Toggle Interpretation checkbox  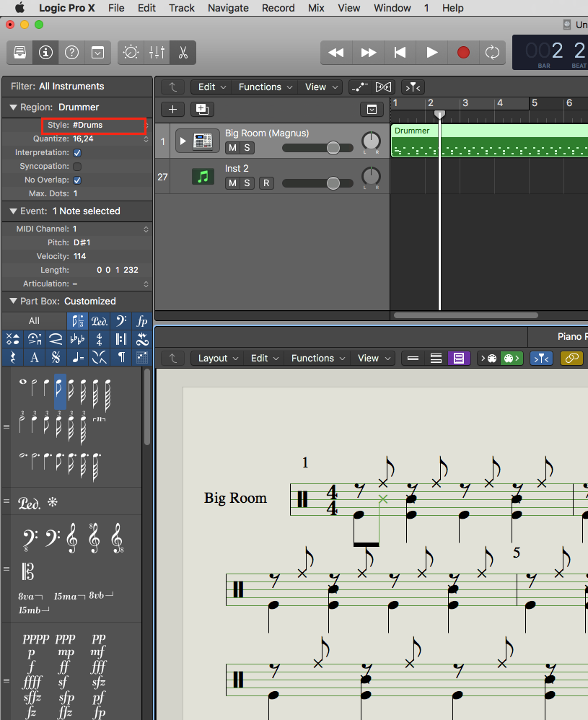77,152
